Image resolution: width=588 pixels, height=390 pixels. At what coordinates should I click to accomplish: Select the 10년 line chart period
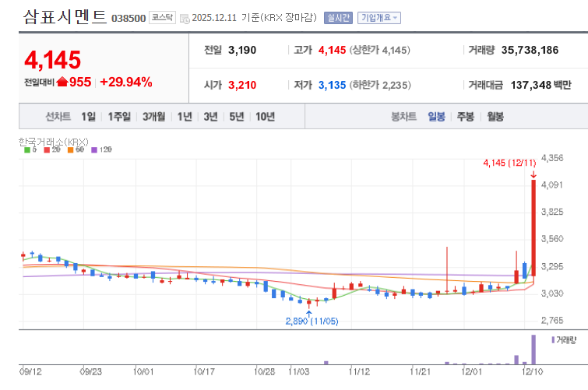(x=265, y=117)
